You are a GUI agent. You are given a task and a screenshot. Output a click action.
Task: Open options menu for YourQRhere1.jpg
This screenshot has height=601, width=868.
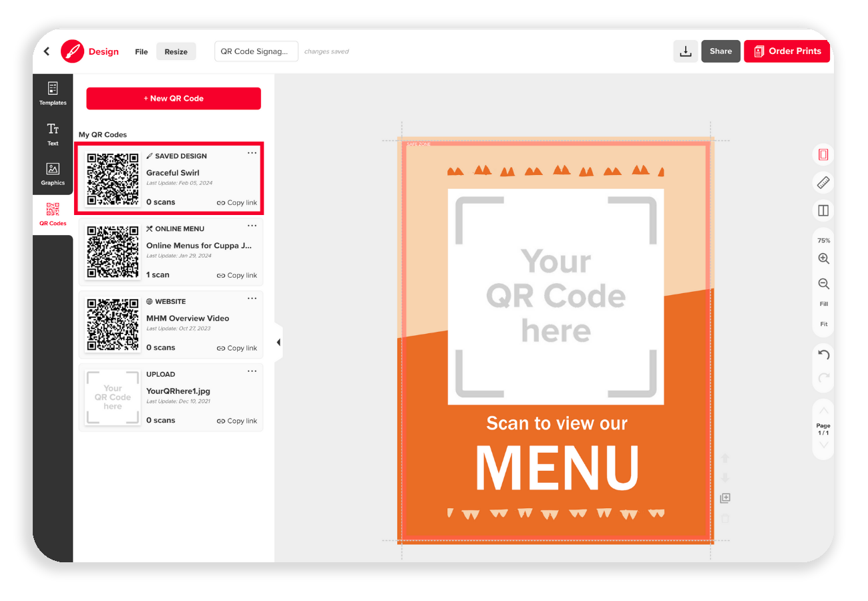252,371
